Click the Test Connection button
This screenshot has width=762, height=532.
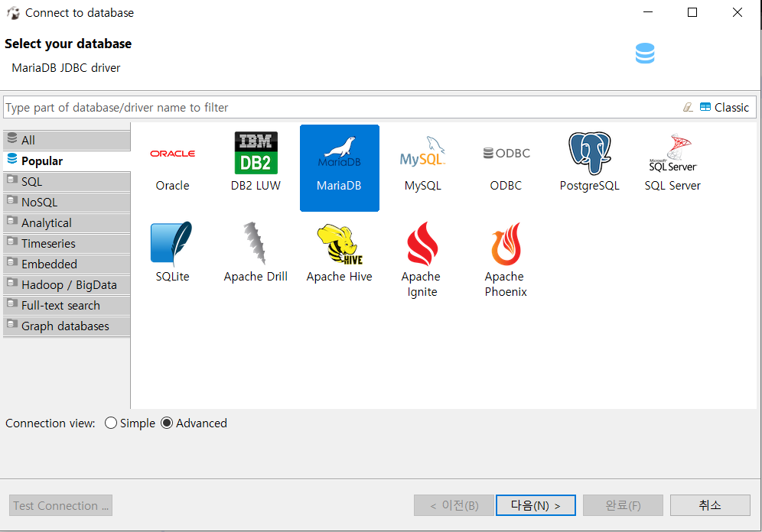point(60,505)
